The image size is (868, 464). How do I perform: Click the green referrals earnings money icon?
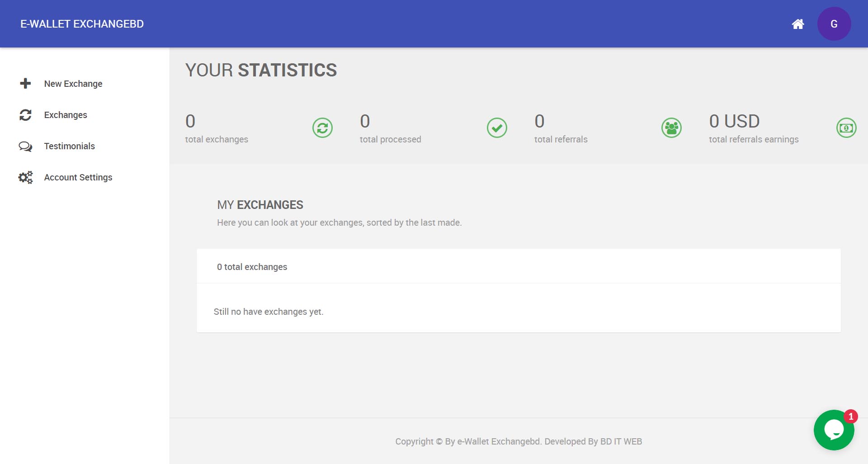[846, 128]
